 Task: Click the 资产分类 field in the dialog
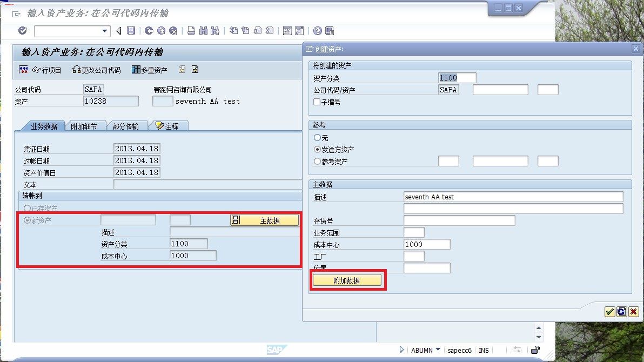coord(457,78)
